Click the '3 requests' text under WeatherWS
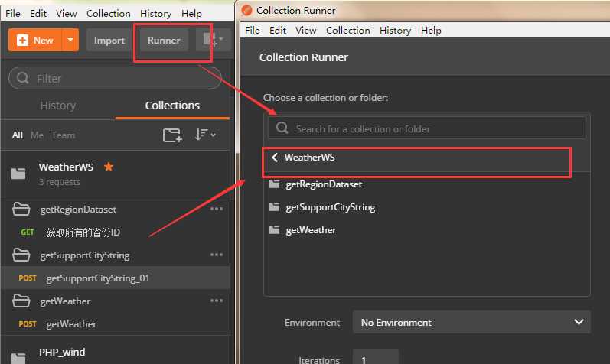The width and height of the screenshot is (610, 364). 59,182
